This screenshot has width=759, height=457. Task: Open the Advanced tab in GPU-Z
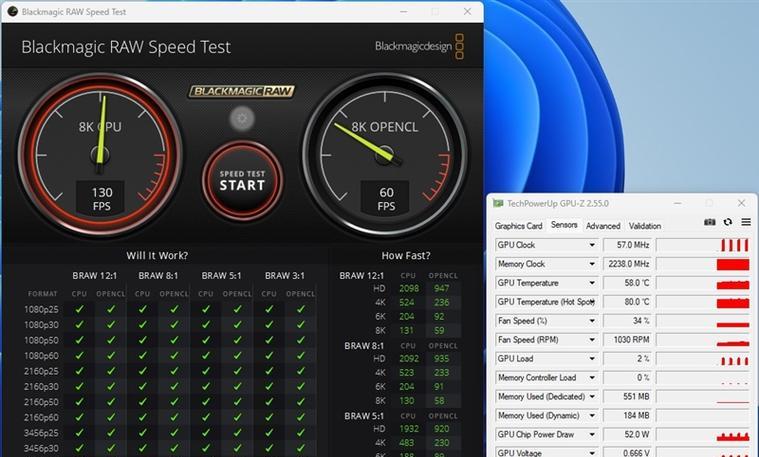coord(603,226)
